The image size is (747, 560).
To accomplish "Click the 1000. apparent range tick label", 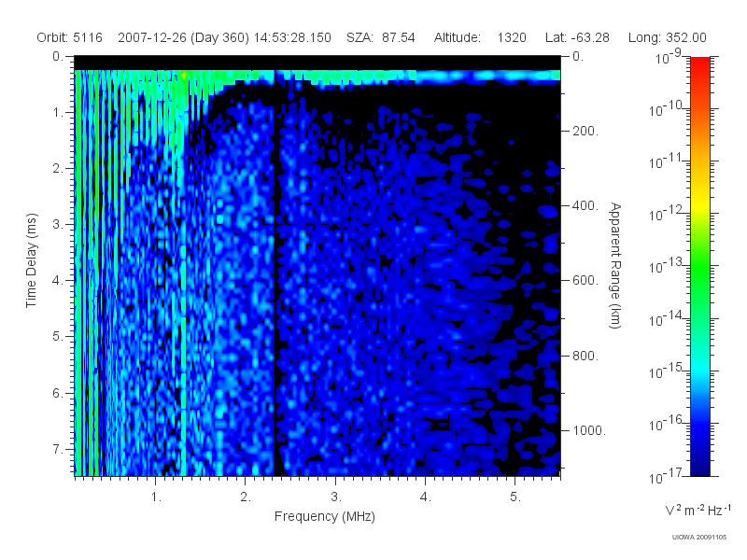I will (x=589, y=430).
